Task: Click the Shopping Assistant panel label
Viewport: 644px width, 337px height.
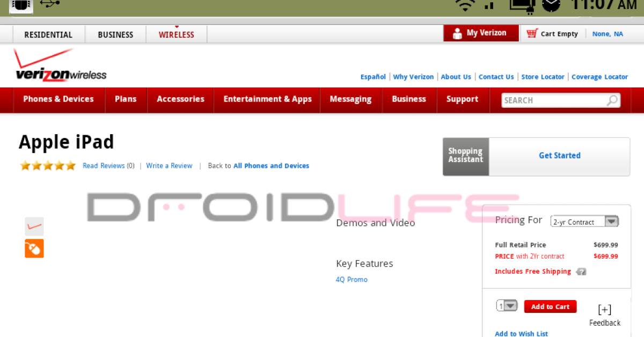Action: 465,156
